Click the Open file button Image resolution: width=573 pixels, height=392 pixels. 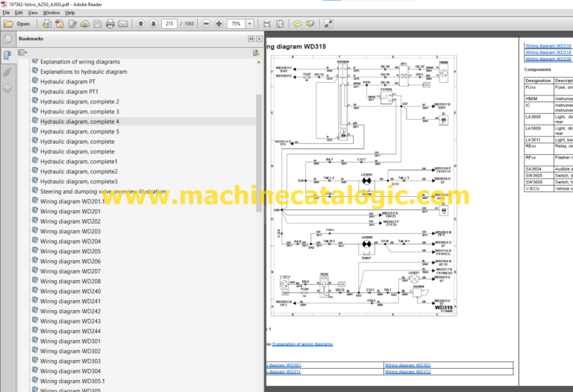[x=17, y=24]
